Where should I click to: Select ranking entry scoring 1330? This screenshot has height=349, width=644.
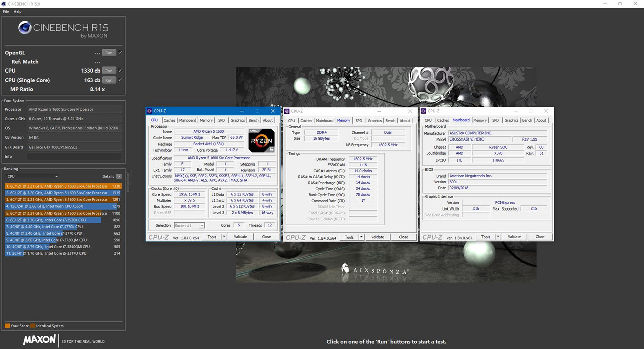[x=63, y=186]
